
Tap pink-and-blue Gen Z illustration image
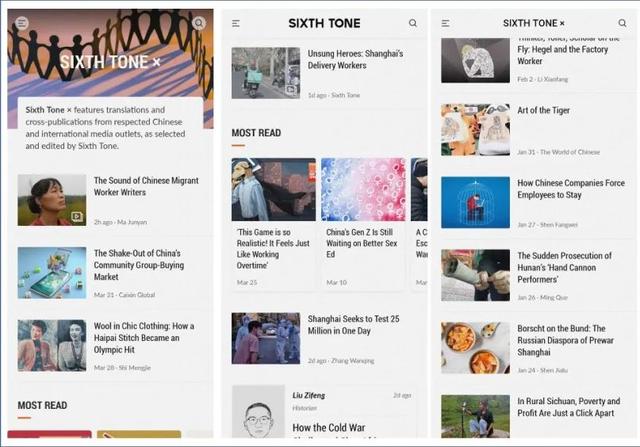tap(363, 189)
